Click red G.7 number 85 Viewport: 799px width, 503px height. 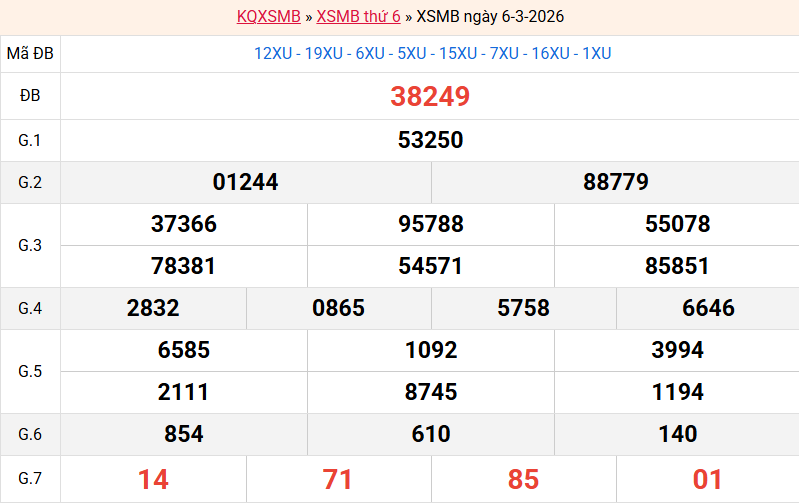pyautogui.click(x=523, y=480)
